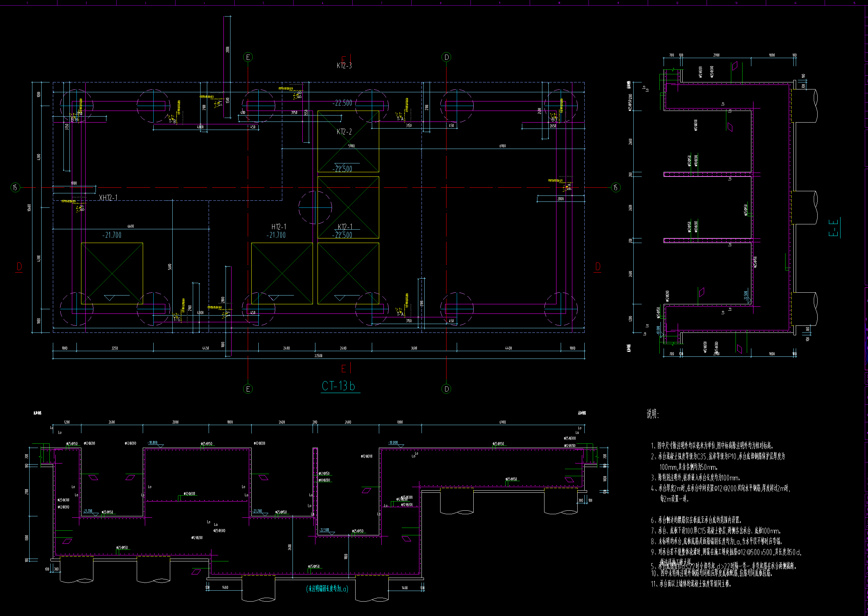Select note 4 about 承台厚度2m时
The width and height of the screenshot is (868, 616).
pos(720,488)
